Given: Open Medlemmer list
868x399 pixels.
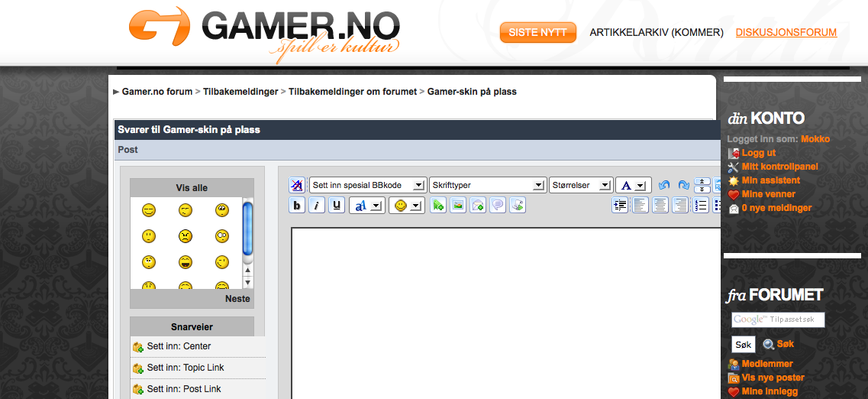Looking at the screenshot, I should 767,364.
